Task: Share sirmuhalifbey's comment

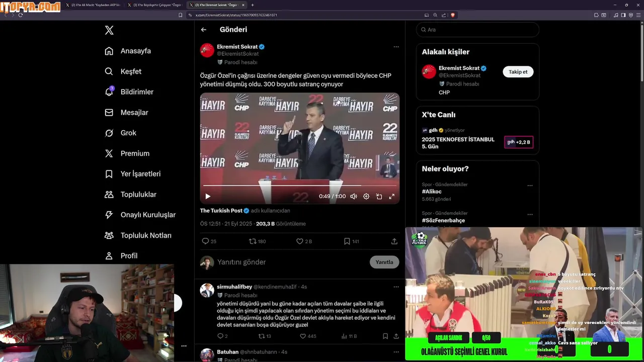Action: coord(396,336)
